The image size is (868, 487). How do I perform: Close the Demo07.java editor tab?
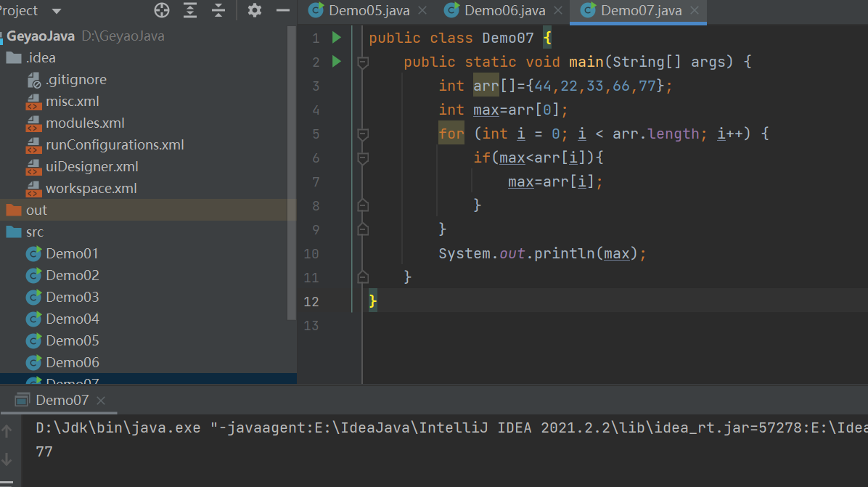(x=693, y=12)
